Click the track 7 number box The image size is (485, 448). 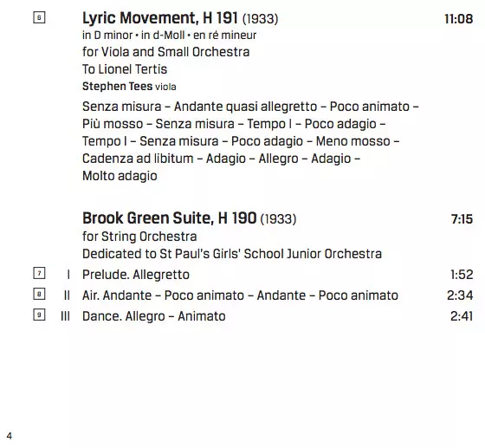tap(39, 273)
